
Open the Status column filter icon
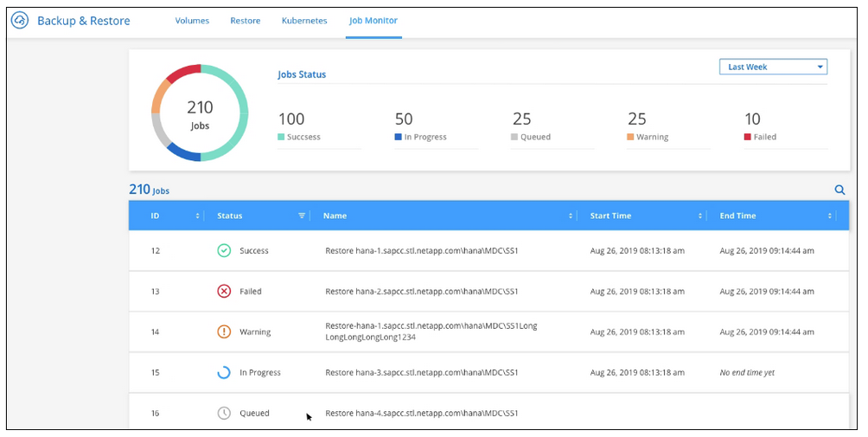302,216
